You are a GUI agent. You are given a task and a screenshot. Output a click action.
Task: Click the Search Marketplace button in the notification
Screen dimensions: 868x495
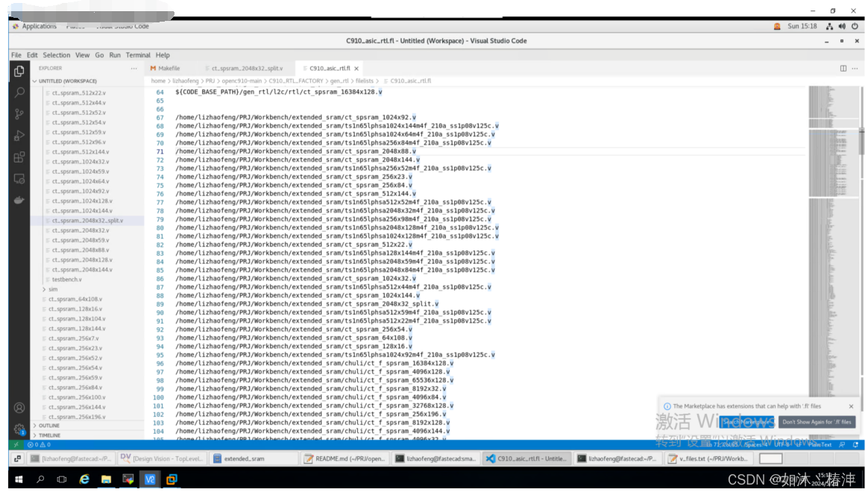[745, 421]
